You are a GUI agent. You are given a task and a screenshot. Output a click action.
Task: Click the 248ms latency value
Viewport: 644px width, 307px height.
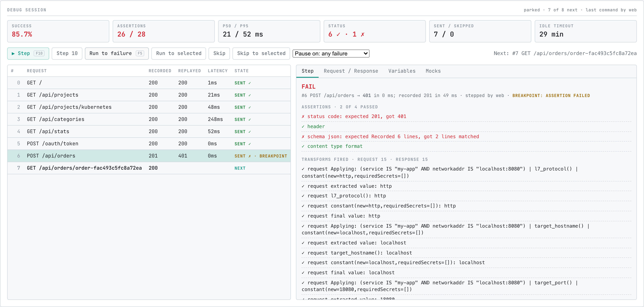pos(215,119)
